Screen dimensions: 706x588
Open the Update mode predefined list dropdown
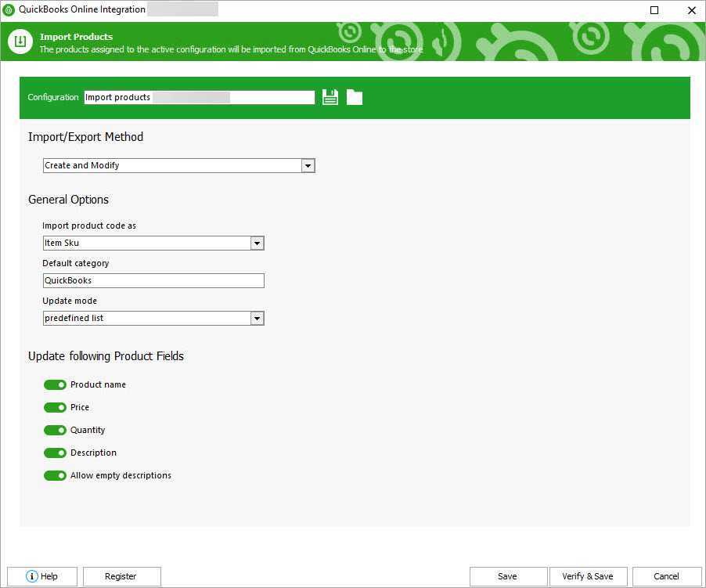coord(257,319)
